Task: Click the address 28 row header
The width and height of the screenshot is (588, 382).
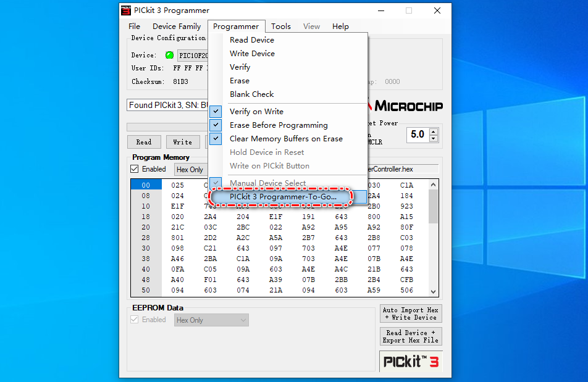Action: pyautogui.click(x=146, y=238)
